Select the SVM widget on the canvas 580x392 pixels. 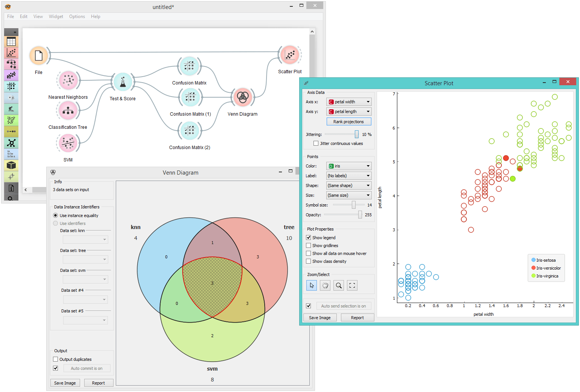(68, 143)
